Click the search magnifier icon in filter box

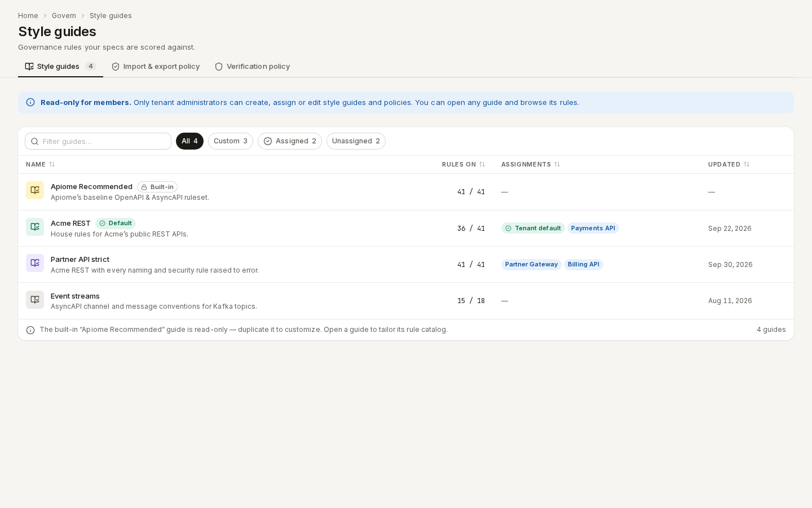(x=35, y=142)
